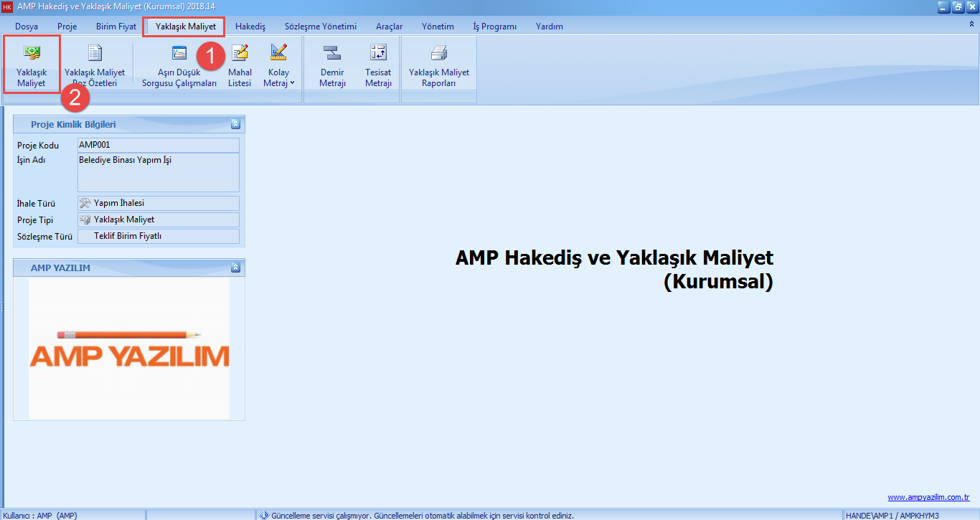Collapse the AMP YAZILIM panel
Screen dimensions: 980x520
click(235, 266)
